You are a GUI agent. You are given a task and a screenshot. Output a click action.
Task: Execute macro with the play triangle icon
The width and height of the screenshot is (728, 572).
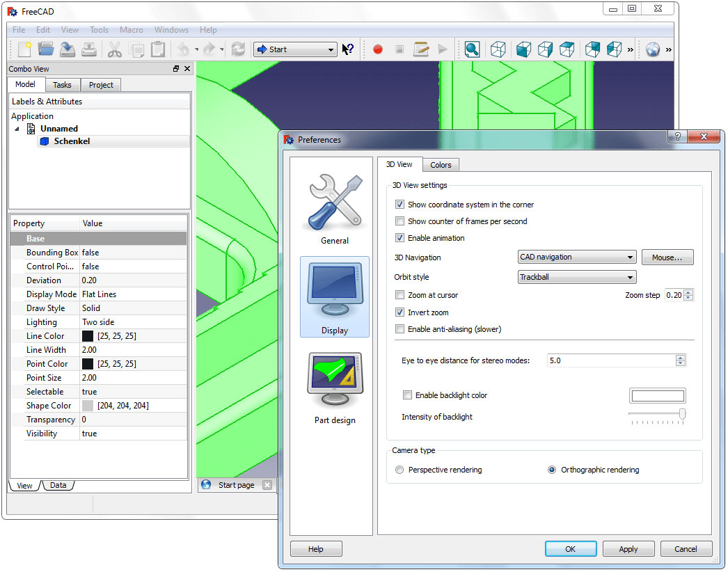(443, 49)
